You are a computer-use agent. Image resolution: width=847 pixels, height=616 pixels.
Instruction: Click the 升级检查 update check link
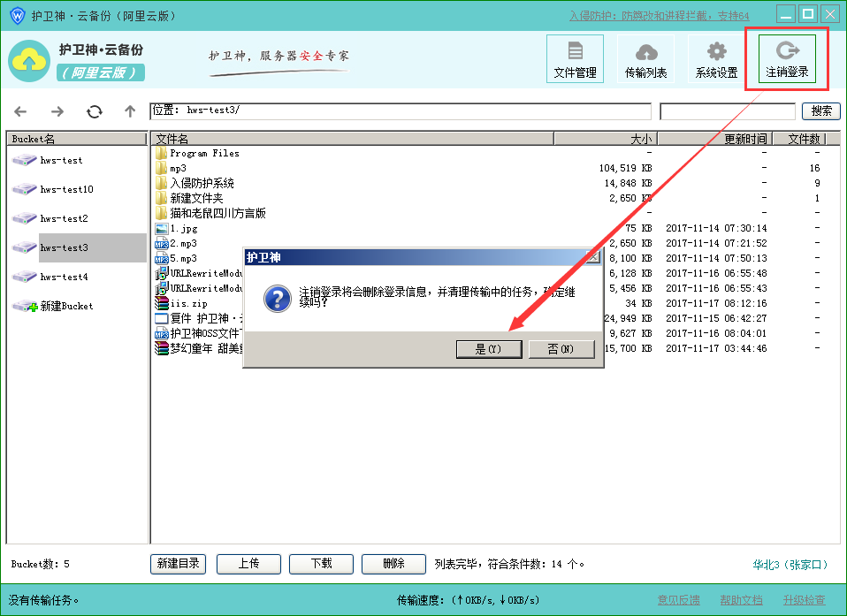pyautogui.click(x=805, y=600)
